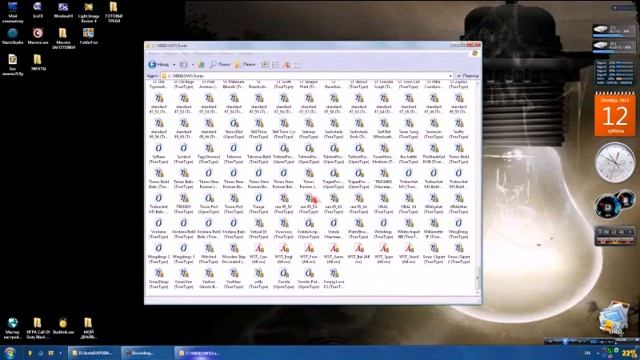This screenshot has width=640, height=360.
Task: Select the Virtual DJ font file
Action: 259,229
